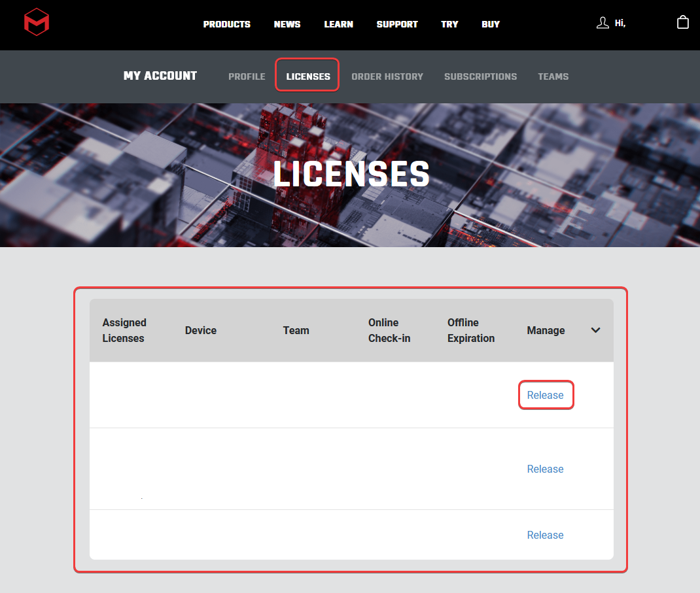Open the LEARN menu
Screen dimensions: 700x593
click(x=338, y=24)
